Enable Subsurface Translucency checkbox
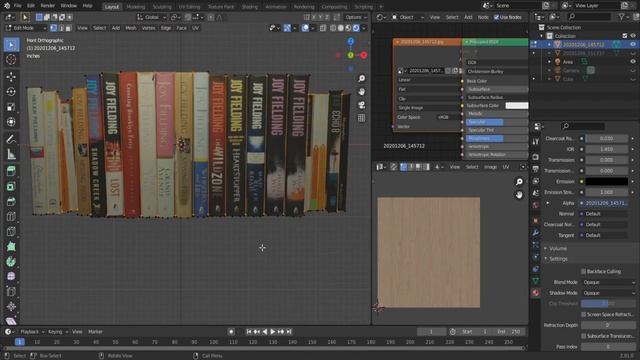Image resolution: width=640 pixels, height=360 pixels. [x=583, y=336]
